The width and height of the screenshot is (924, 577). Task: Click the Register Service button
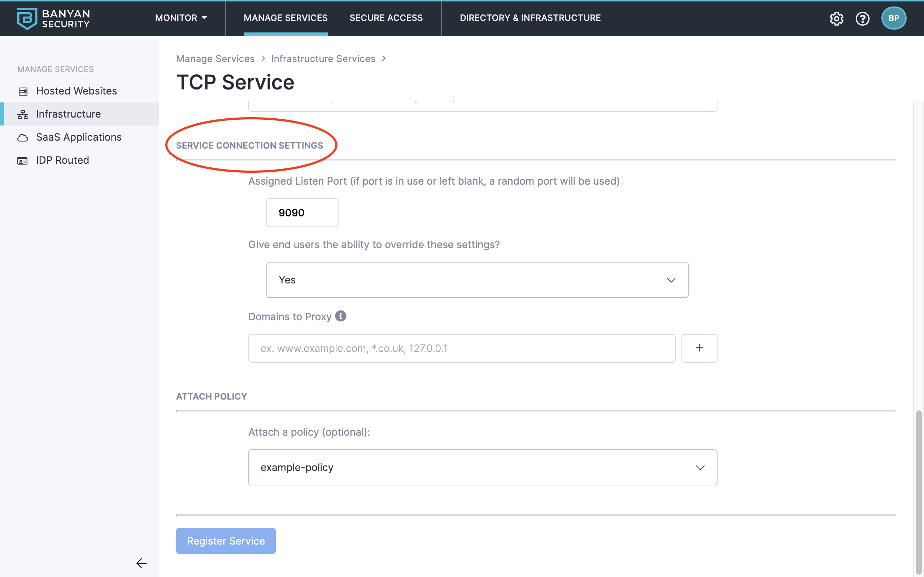pos(226,541)
